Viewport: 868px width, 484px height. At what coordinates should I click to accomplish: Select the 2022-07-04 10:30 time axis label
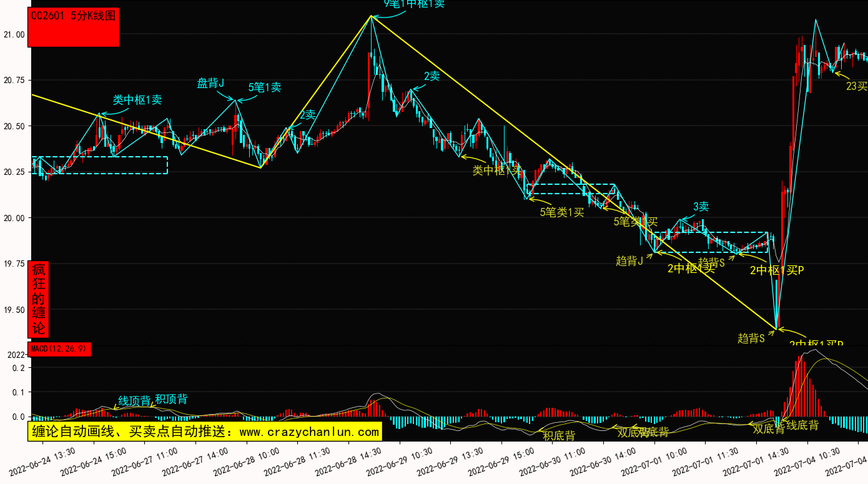[808, 461]
